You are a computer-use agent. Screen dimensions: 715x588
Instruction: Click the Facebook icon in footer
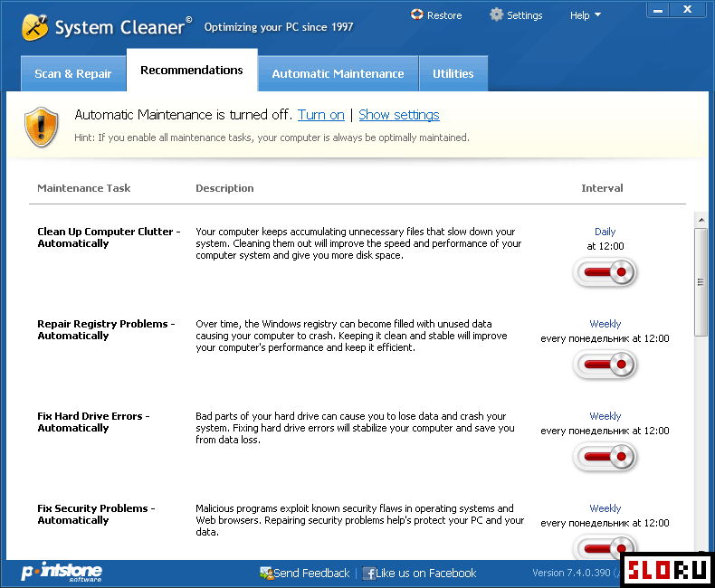[x=368, y=574]
